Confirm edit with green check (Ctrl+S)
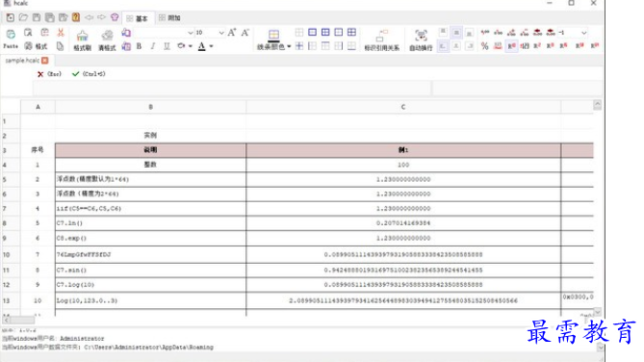644x362 pixels. click(75, 74)
